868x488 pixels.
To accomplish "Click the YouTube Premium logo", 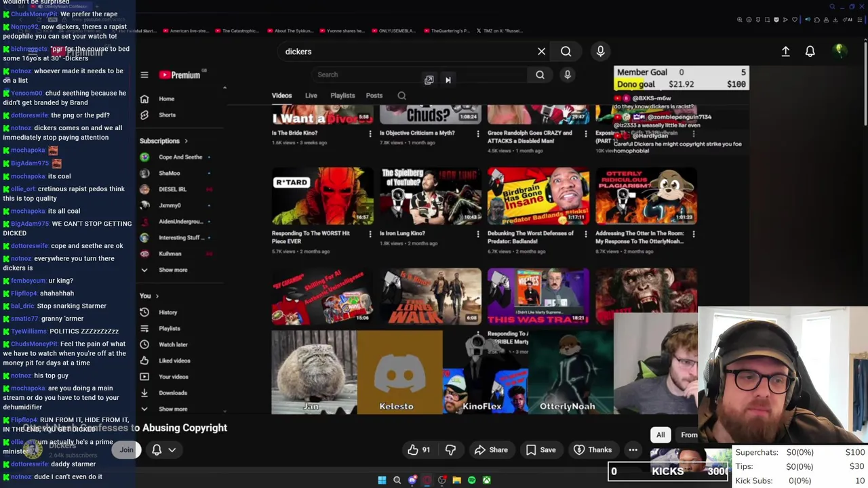I will pos(180,75).
